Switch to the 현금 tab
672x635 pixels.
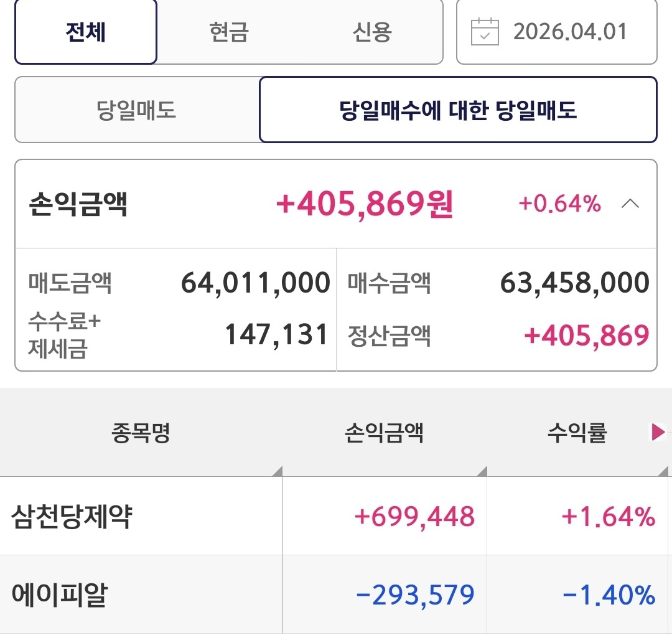[x=229, y=32]
